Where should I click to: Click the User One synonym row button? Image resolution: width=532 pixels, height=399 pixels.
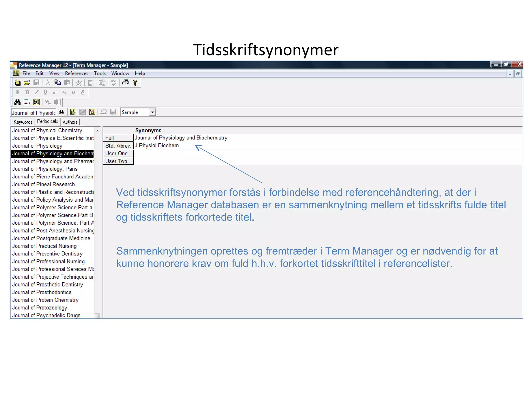[x=118, y=154]
